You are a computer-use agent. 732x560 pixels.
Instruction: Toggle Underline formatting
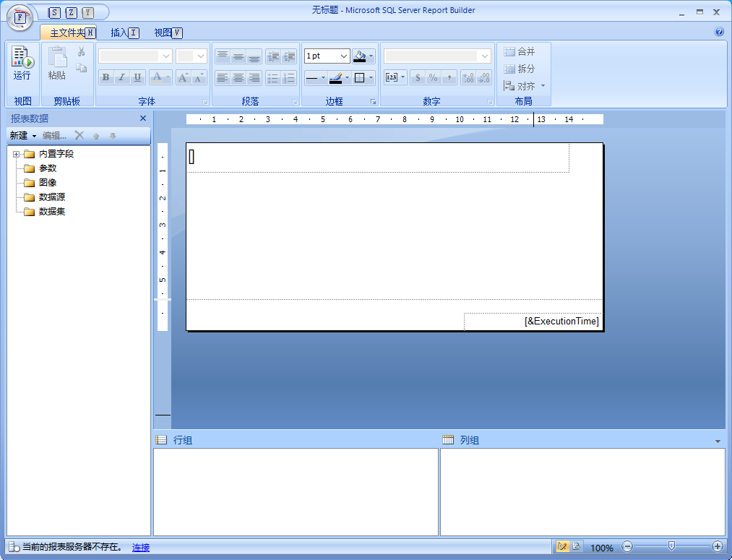138,77
